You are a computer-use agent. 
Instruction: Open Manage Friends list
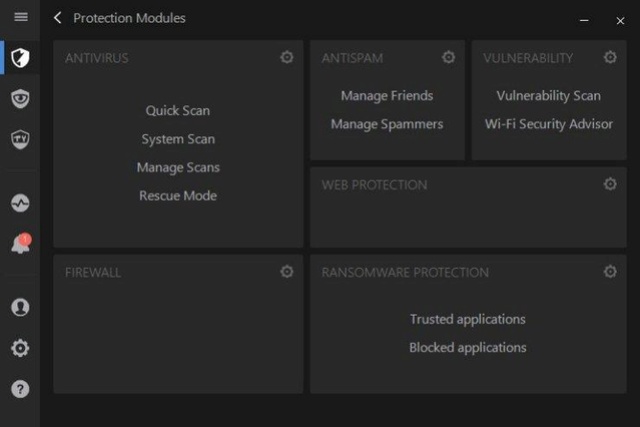pyautogui.click(x=387, y=96)
